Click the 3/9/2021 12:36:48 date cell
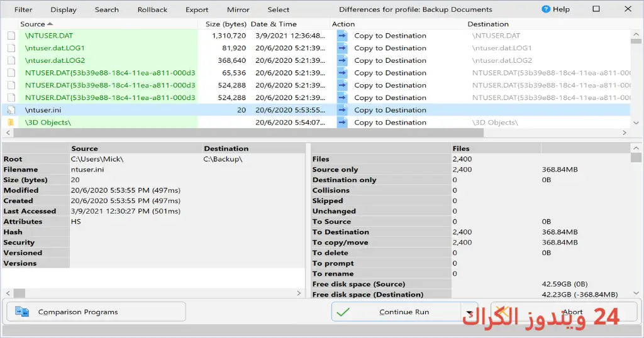Image resolution: width=644 pixels, height=338 pixels. click(290, 36)
